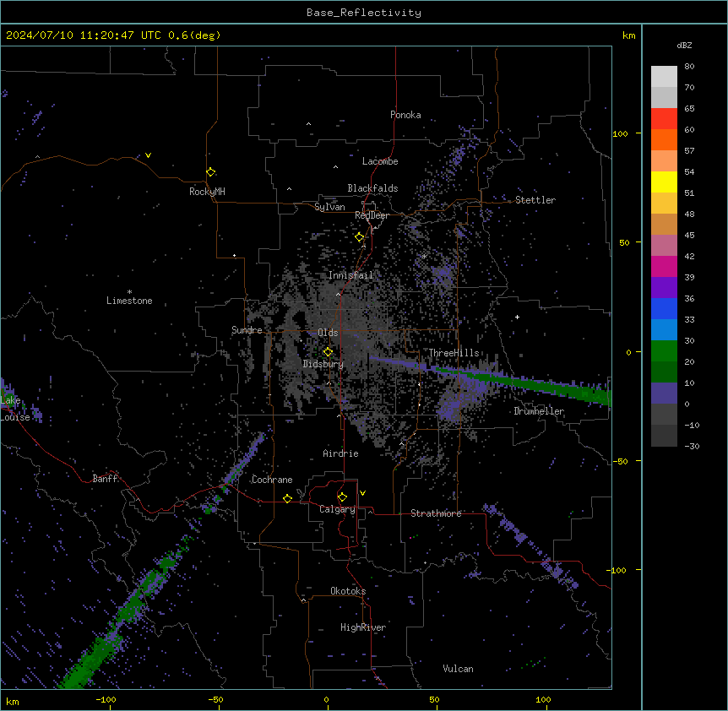The image size is (728, 711).
Task: Click the Sylvan label on map
Action: point(329,207)
